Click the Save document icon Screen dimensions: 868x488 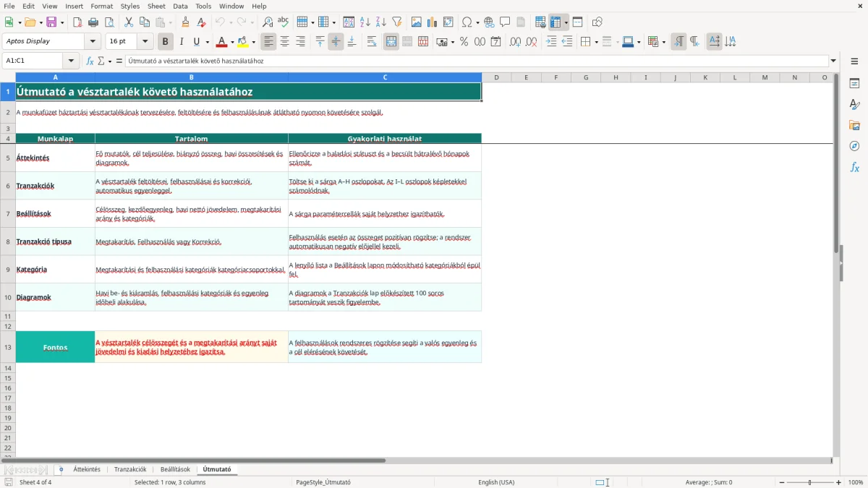(51, 22)
